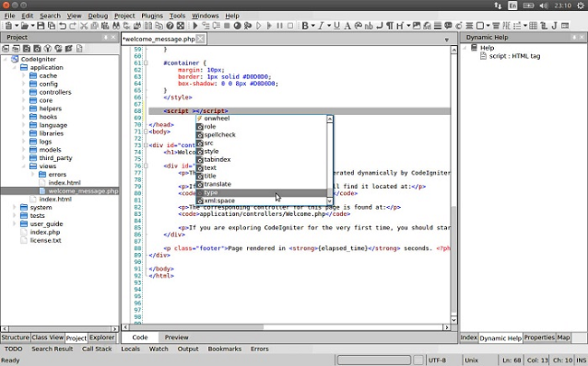The image size is (588, 366).
Task: Click the Paste clipboard toolbar icon
Action: point(105,26)
